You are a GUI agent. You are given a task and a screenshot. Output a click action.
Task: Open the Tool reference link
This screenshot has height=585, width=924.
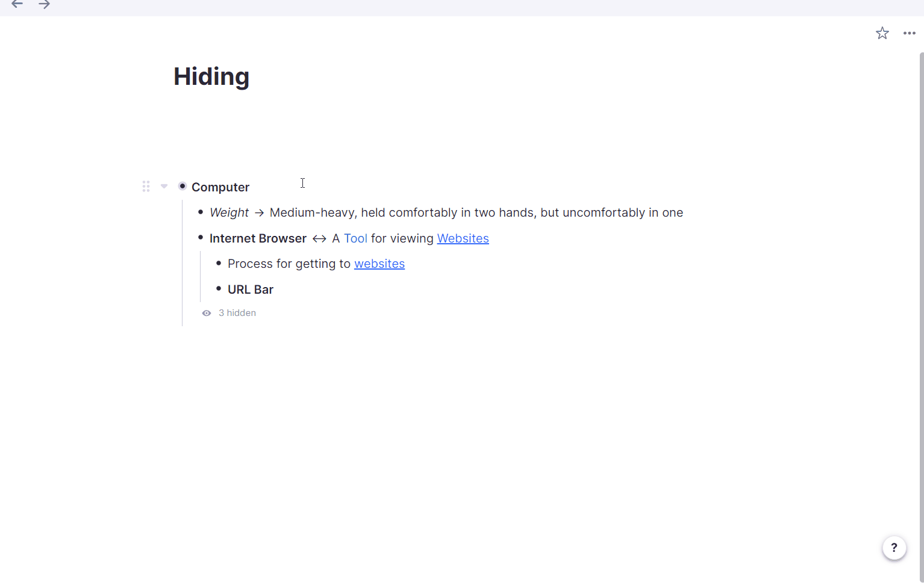point(355,238)
